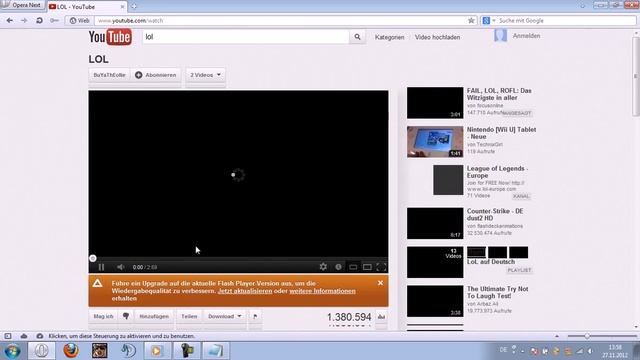
Task: Click the Nintendo Wii U video thumbnail
Action: tap(435, 142)
